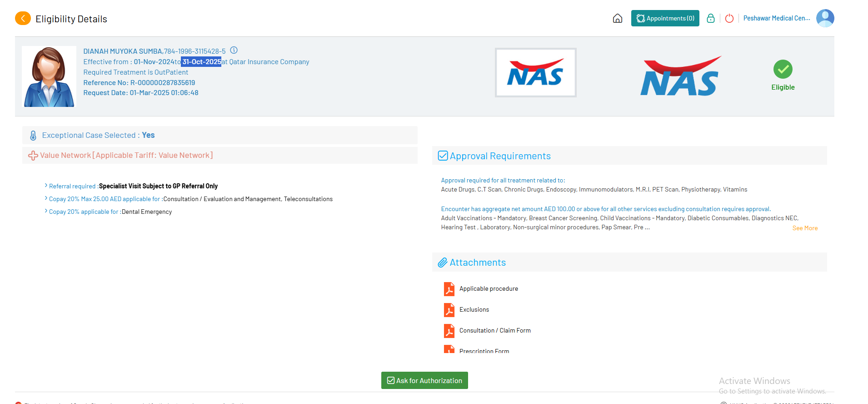Click the red cross Value Network icon
868x404 pixels.
point(33,156)
